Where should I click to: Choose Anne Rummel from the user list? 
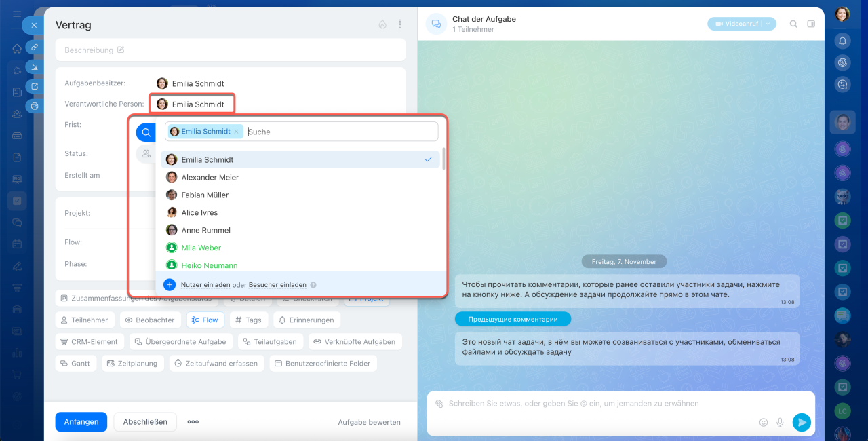coord(300,230)
